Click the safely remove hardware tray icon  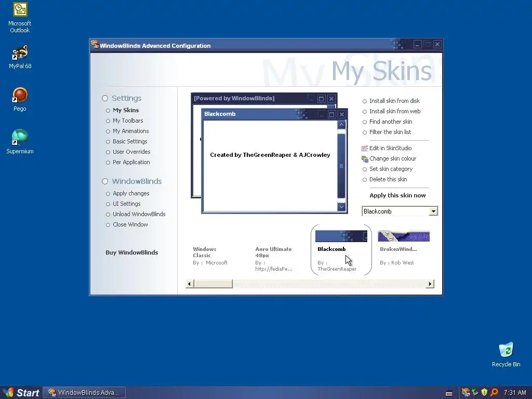pyautogui.click(x=475, y=392)
